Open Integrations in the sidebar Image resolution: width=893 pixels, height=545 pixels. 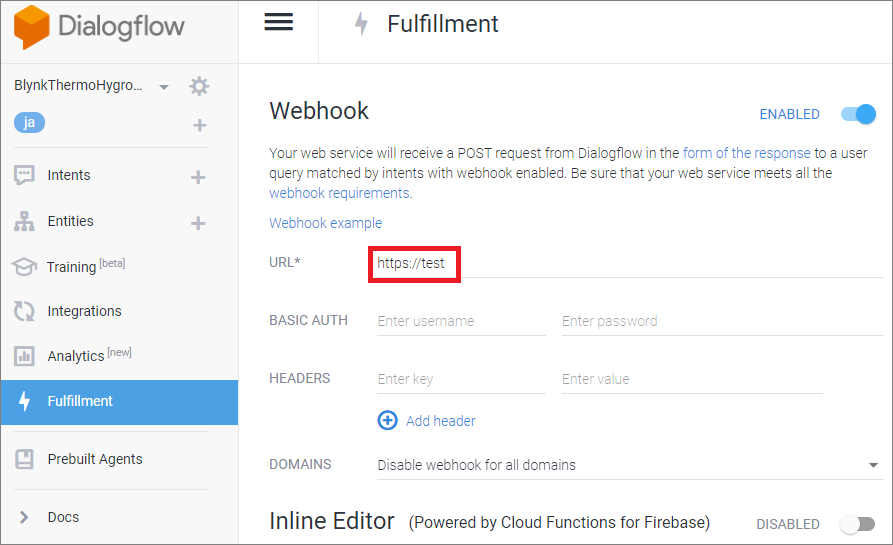(84, 311)
